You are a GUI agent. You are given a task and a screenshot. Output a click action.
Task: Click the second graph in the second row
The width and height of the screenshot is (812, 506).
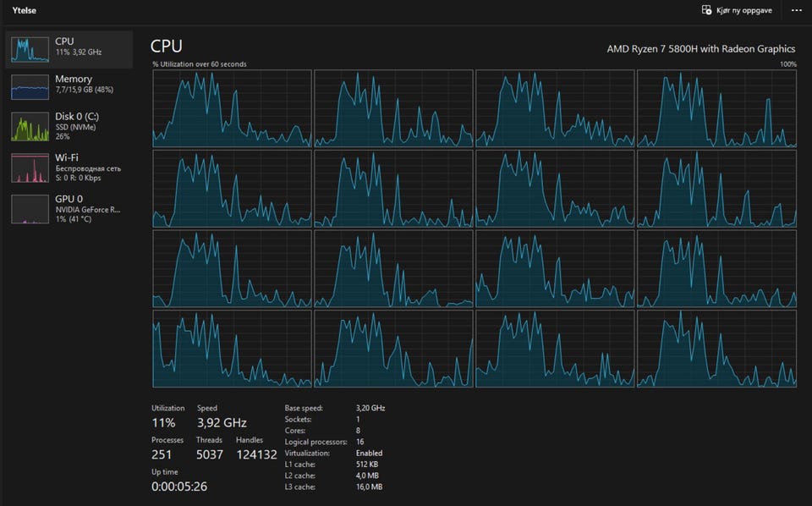pyautogui.click(x=393, y=189)
